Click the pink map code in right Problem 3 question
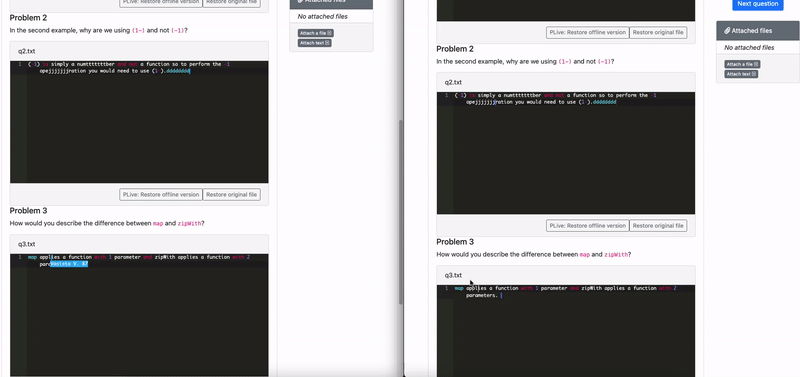Image resolution: width=800 pixels, height=377 pixels. [584, 255]
